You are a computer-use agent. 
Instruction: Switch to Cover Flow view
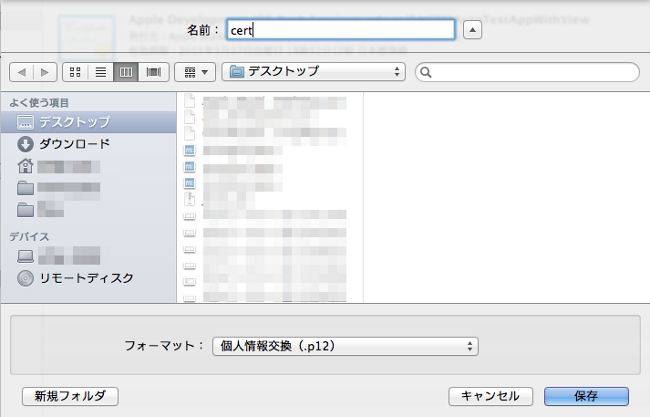(154, 72)
